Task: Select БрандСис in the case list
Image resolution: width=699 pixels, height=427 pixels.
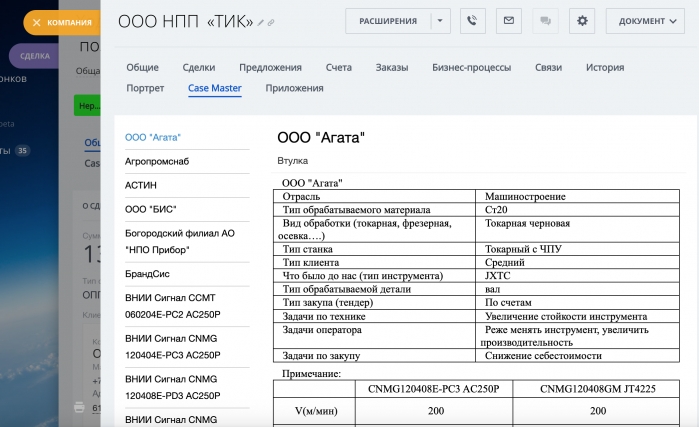Action: click(147, 274)
